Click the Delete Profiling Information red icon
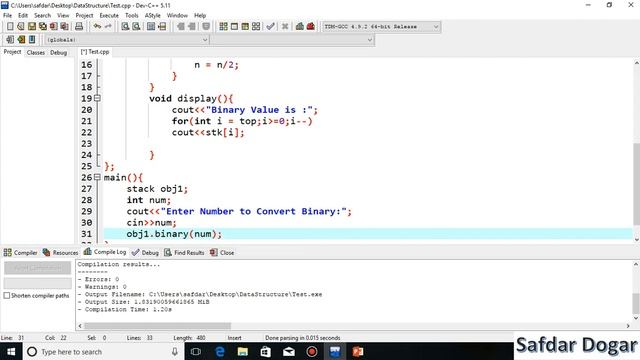Screen dimensions: 640x360 311,27
